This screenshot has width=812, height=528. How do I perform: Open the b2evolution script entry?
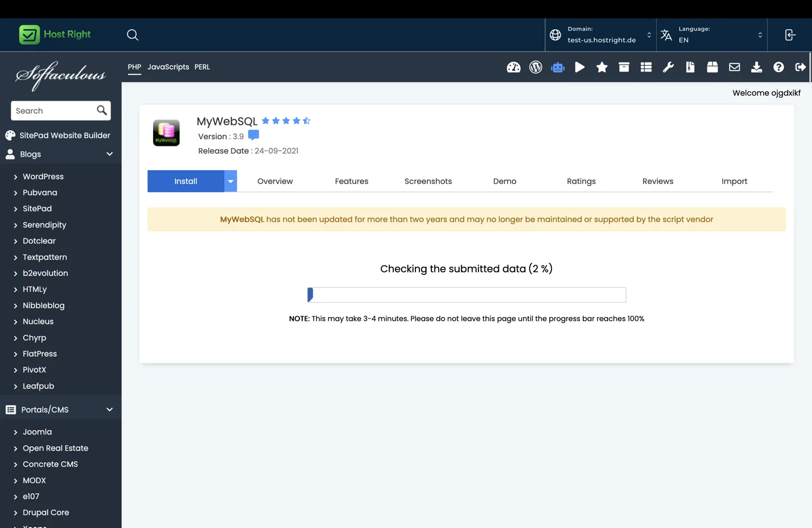point(45,273)
